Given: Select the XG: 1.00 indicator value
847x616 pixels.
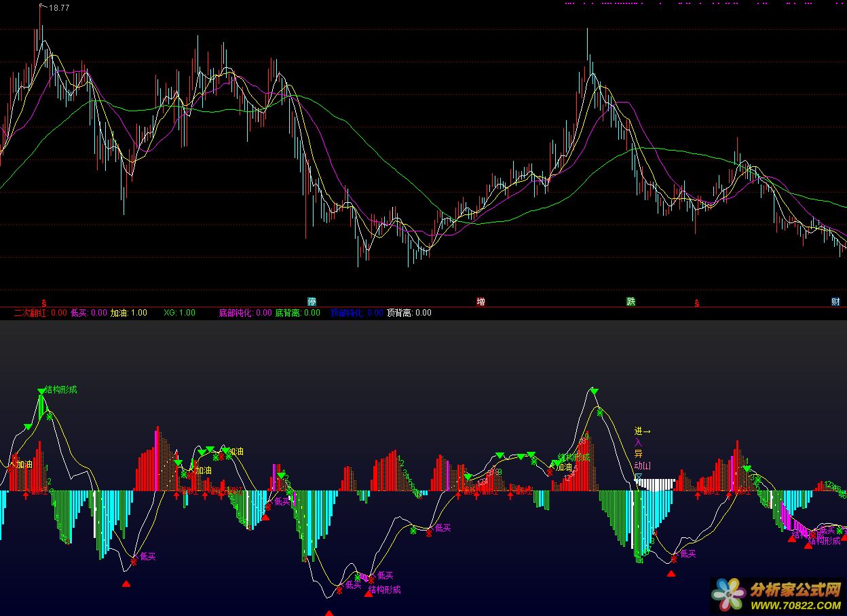Looking at the screenshot, I should click(180, 313).
